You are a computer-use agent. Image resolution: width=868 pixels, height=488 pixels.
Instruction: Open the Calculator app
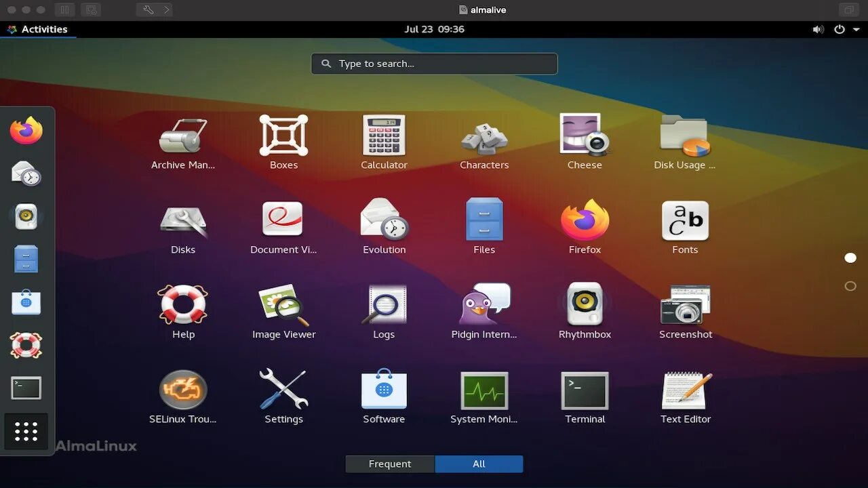[384, 143]
